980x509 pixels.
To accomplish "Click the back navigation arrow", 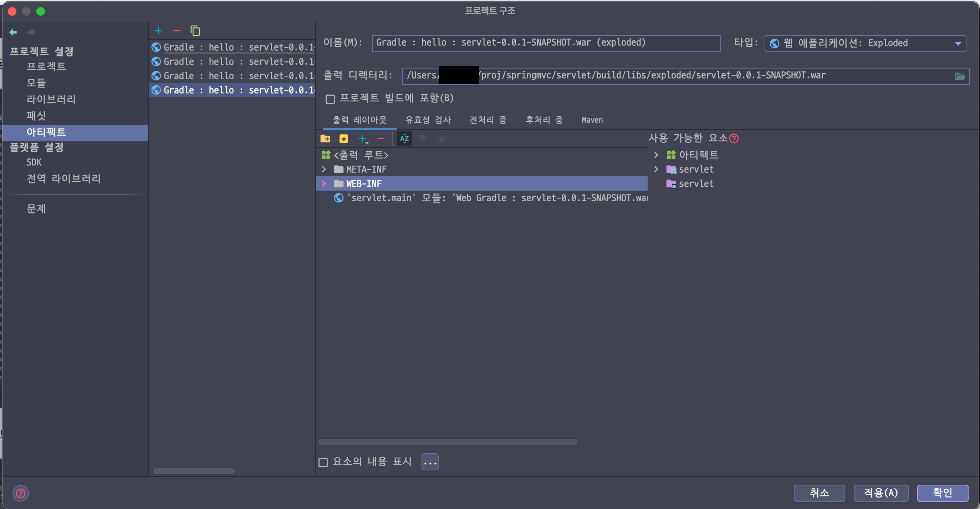I will coord(13,32).
